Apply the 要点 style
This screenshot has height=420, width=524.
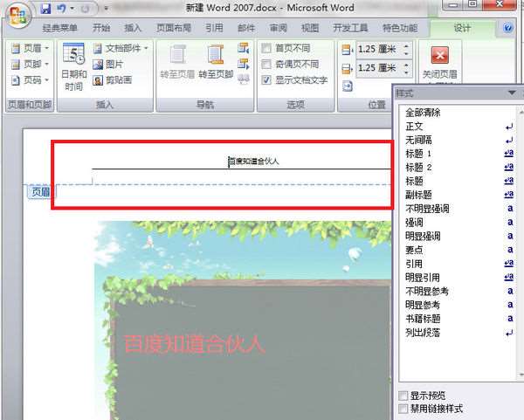(x=458, y=250)
